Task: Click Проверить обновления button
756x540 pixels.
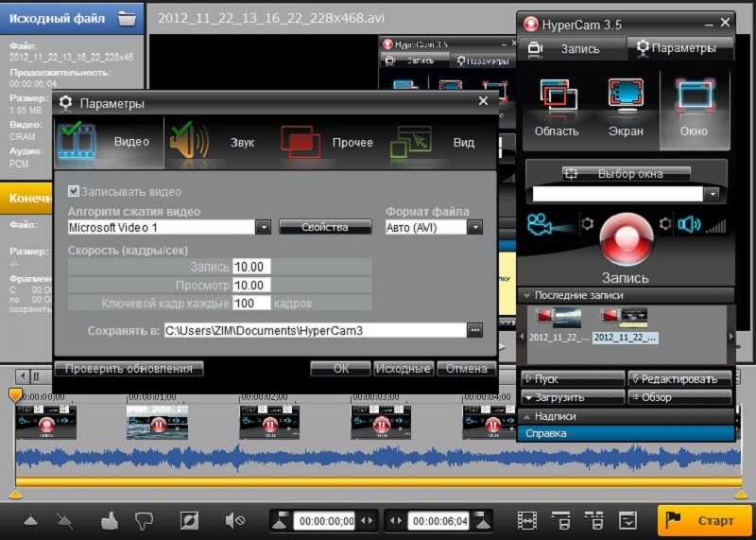Action: [x=129, y=369]
